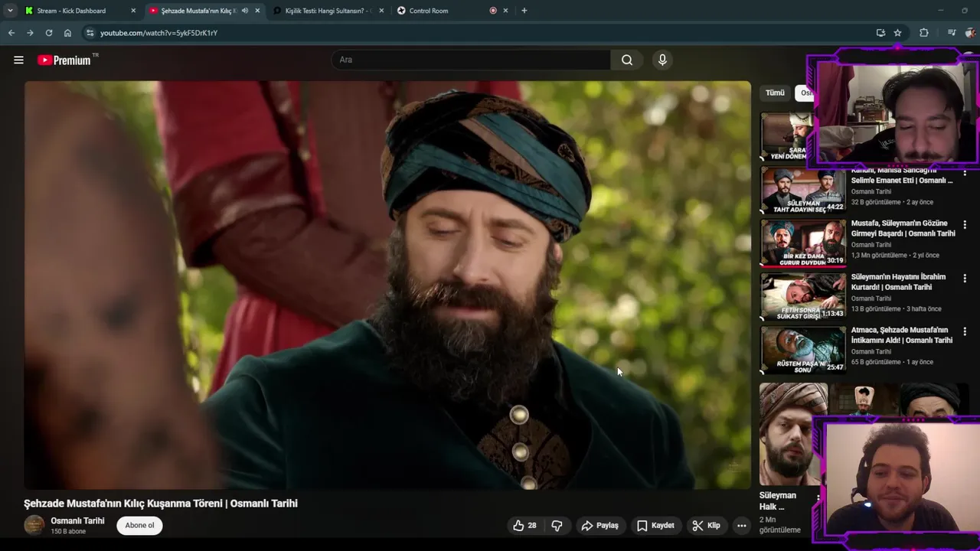This screenshot has width=980, height=551.
Task: Click the search magnifier button
Action: [x=627, y=60]
